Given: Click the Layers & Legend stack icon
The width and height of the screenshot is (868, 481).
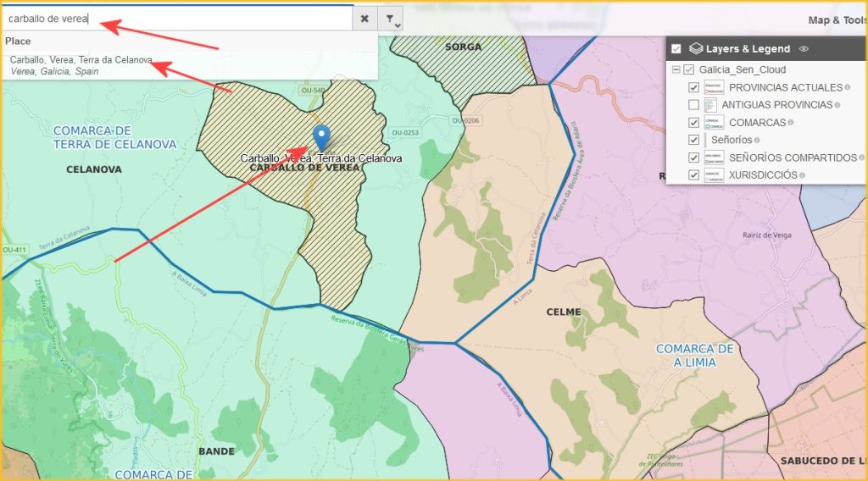Looking at the screenshot, I should (697, 49).
